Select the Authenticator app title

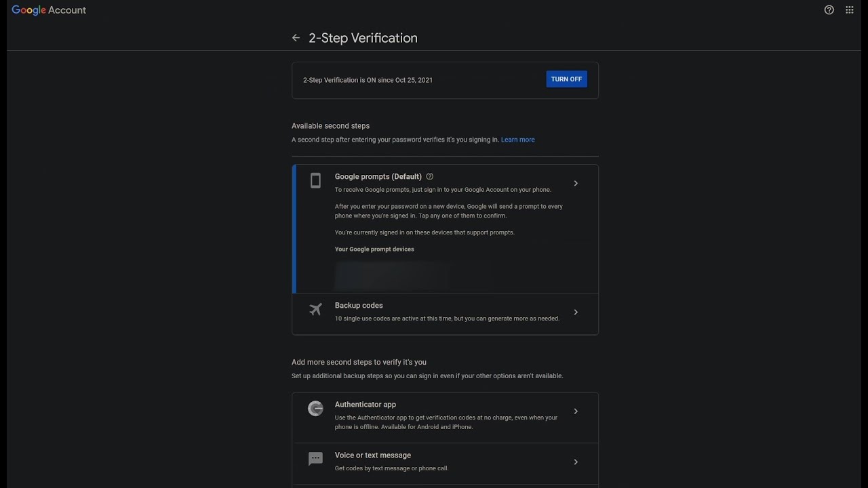[x=365, y=405]
